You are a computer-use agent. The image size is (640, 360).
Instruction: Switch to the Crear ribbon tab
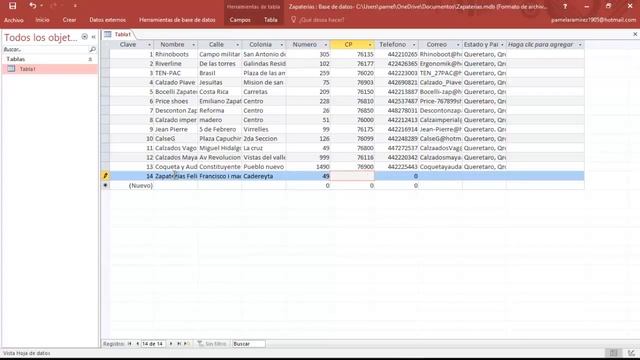[69, 20]
